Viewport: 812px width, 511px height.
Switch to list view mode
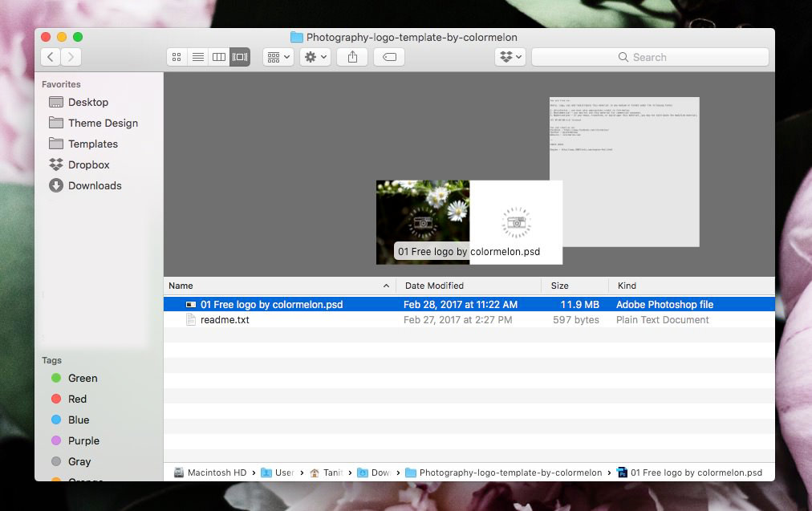[x=197, y=57]
